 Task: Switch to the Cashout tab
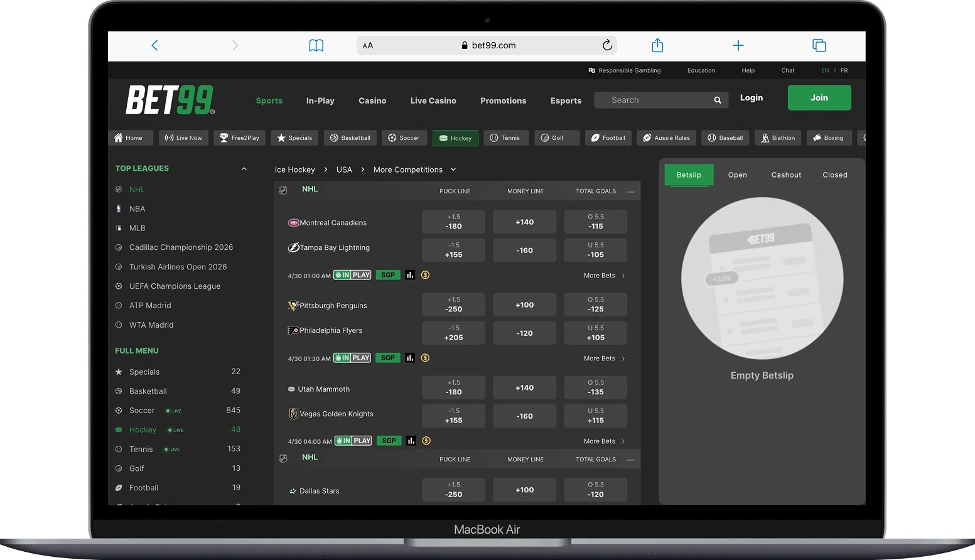[786, 175]
